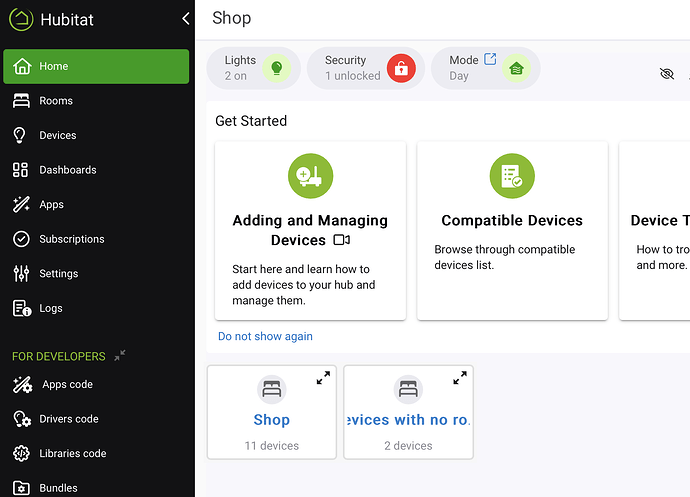
Task: Click the Drivers code bulb-gear icon
Action: click(x=22, y=419)
